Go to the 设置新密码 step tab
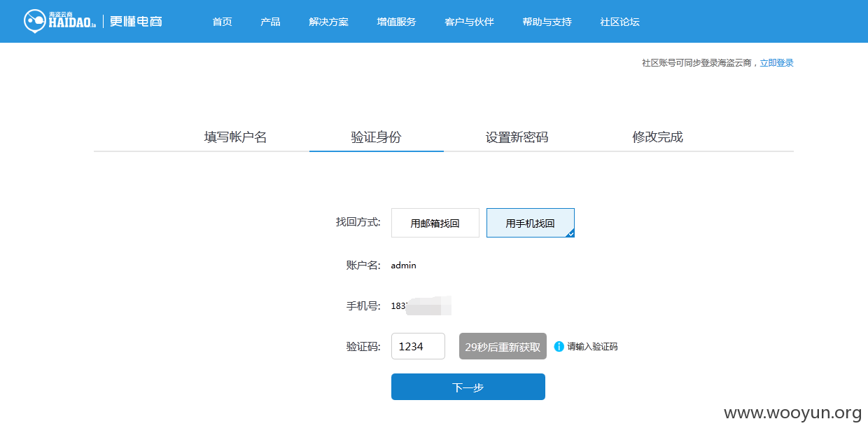The image size is (868, 433). coord(517,137)
